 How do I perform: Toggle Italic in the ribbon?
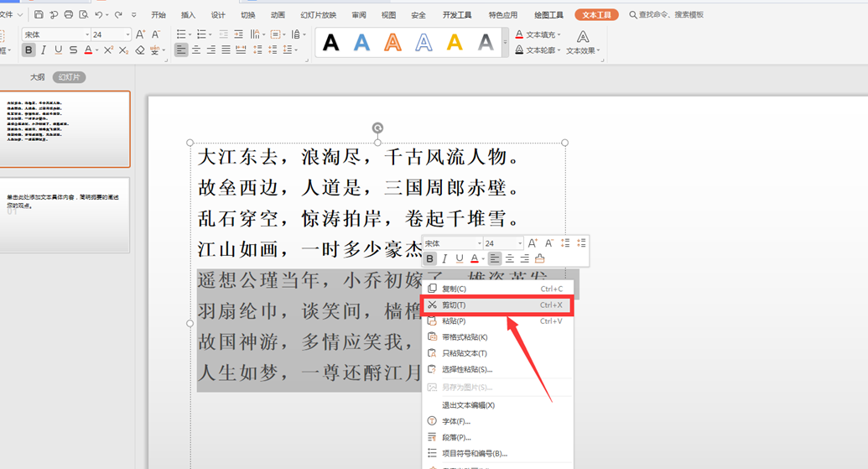coord(43,50)
